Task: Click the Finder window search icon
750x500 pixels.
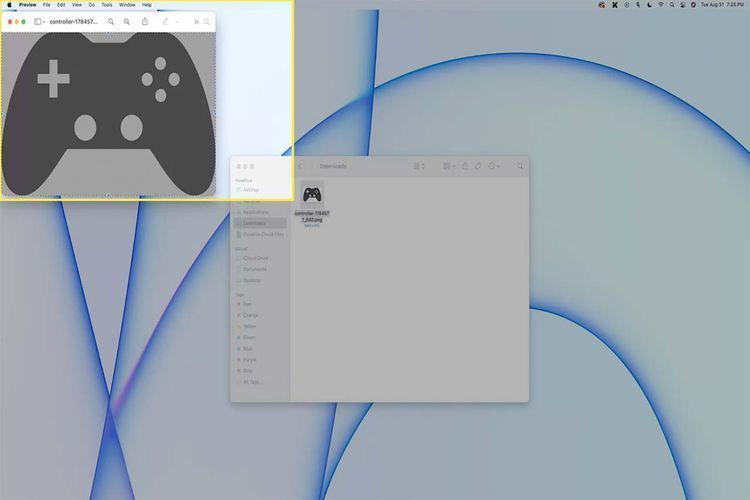Action: click(x=520, y=166)
